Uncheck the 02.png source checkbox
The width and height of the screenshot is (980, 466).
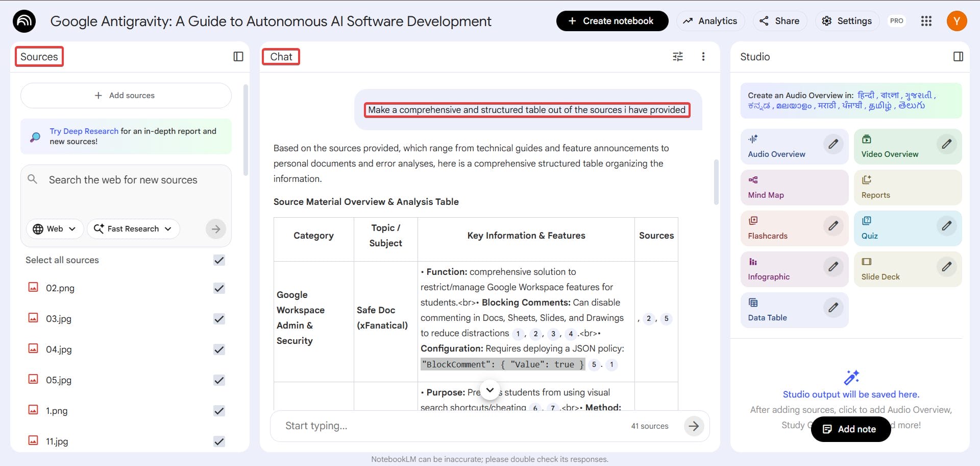(219, 288)
